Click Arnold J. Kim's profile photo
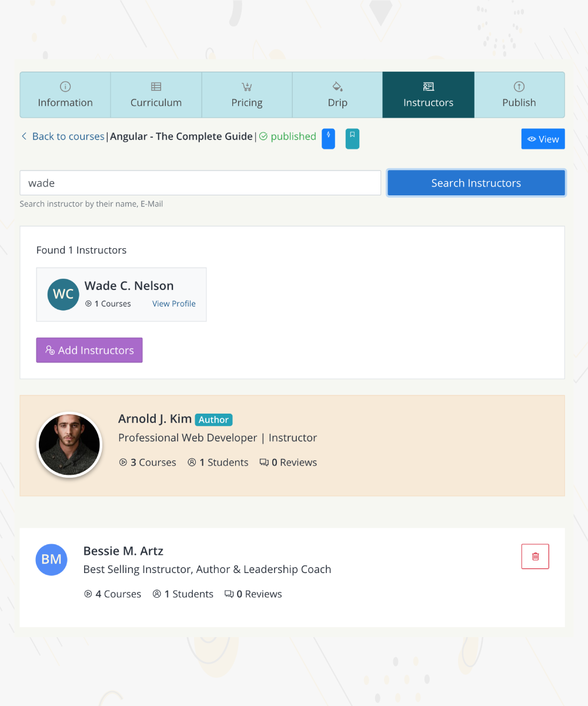The image size is (588, 706). (69, 445)
